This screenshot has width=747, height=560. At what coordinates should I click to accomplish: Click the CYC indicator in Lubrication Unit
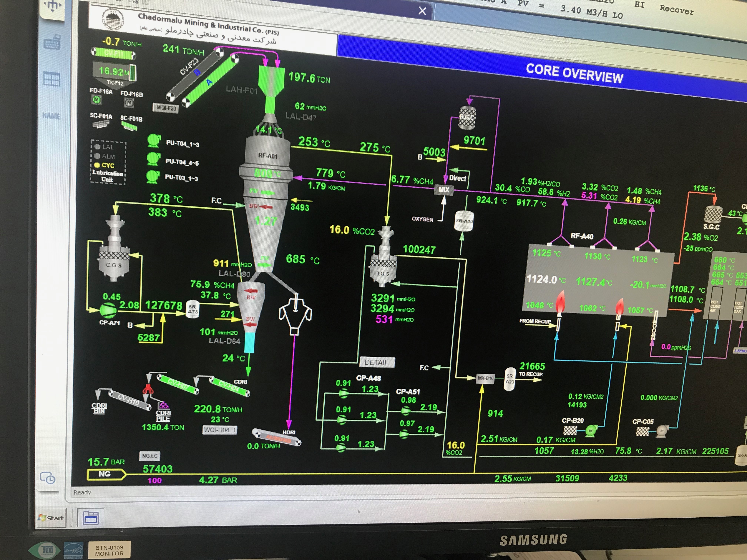[x=105, y=165]
